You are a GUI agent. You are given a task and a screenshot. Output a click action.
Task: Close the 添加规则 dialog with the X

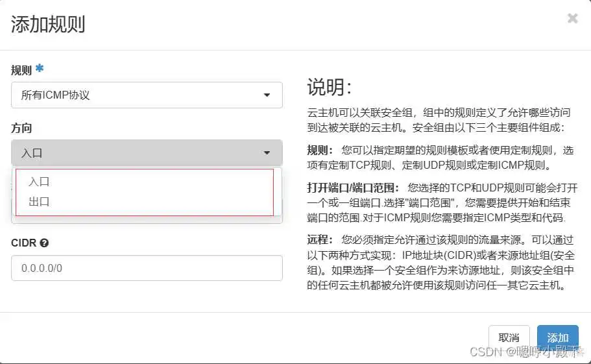[x=573, y=18]
